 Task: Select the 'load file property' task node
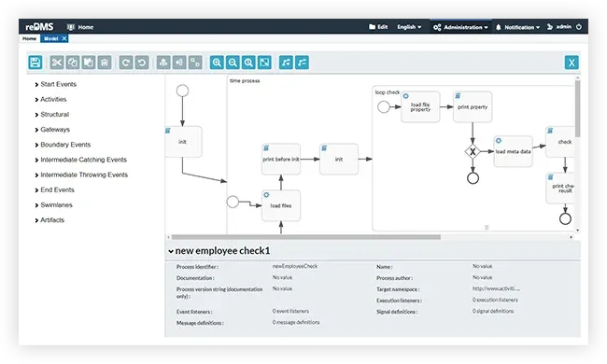coord(420,106)
